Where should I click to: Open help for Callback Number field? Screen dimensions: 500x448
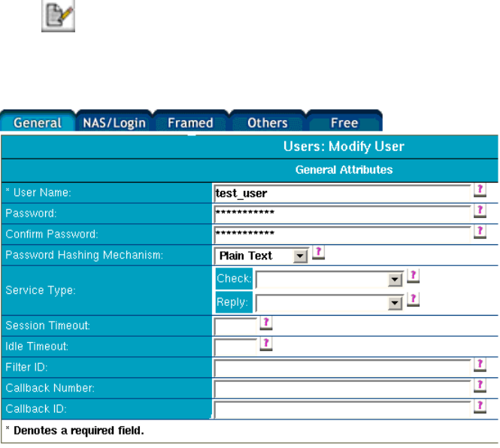click(x=480, y=386)
